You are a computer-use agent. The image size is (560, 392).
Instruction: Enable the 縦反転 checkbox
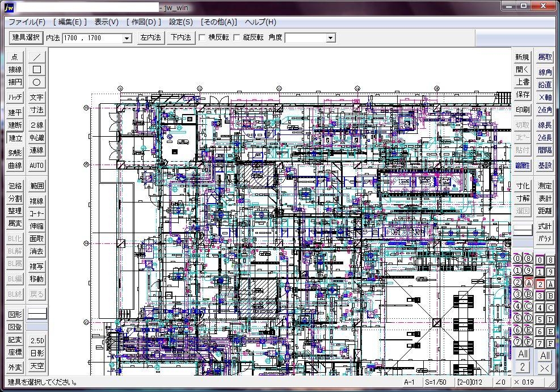237,38
